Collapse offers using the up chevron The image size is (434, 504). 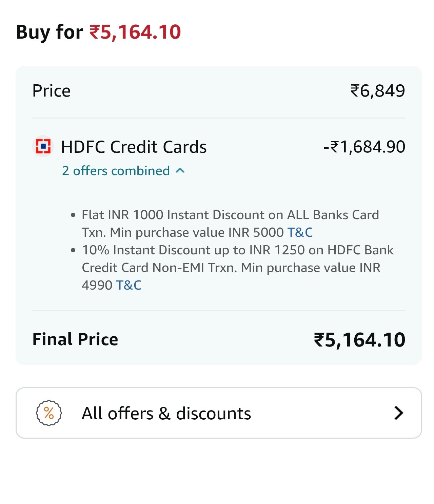click(180, 170)
